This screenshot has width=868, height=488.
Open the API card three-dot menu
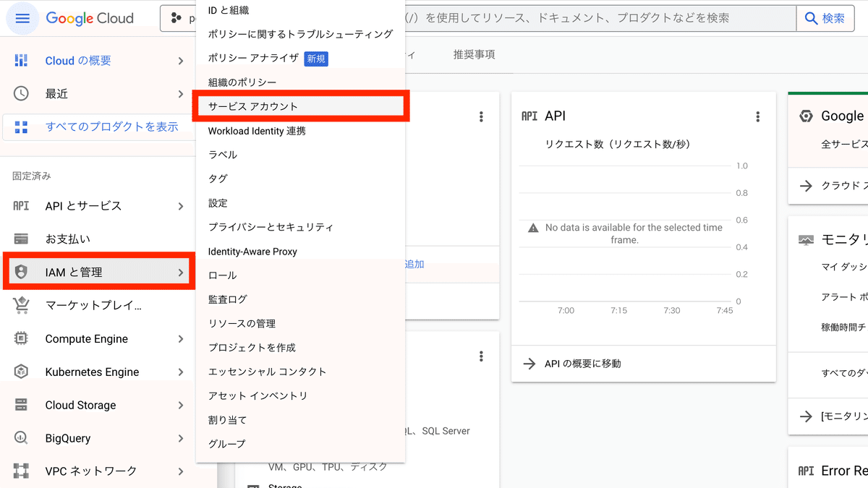click(x=758, y=116)
